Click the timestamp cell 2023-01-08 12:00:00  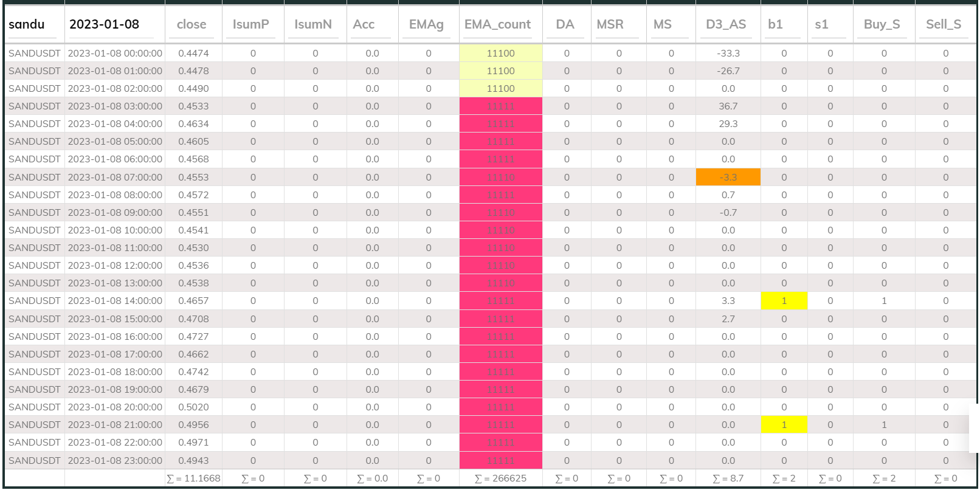115,266
